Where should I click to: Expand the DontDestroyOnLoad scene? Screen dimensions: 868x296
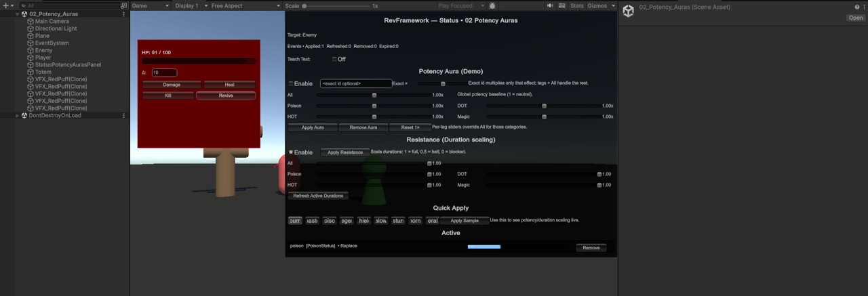click(18, 116)
